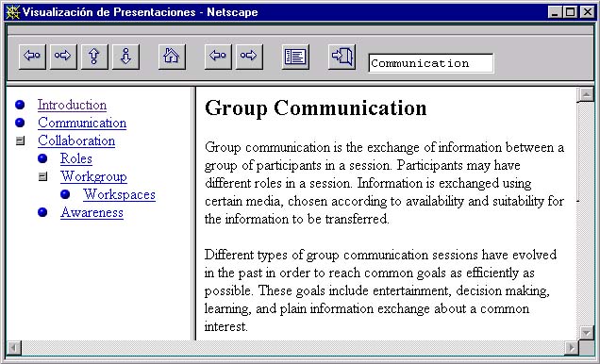
Task: Click the vertical scrollbar up arrow
Action: click(x=586, y=94)
